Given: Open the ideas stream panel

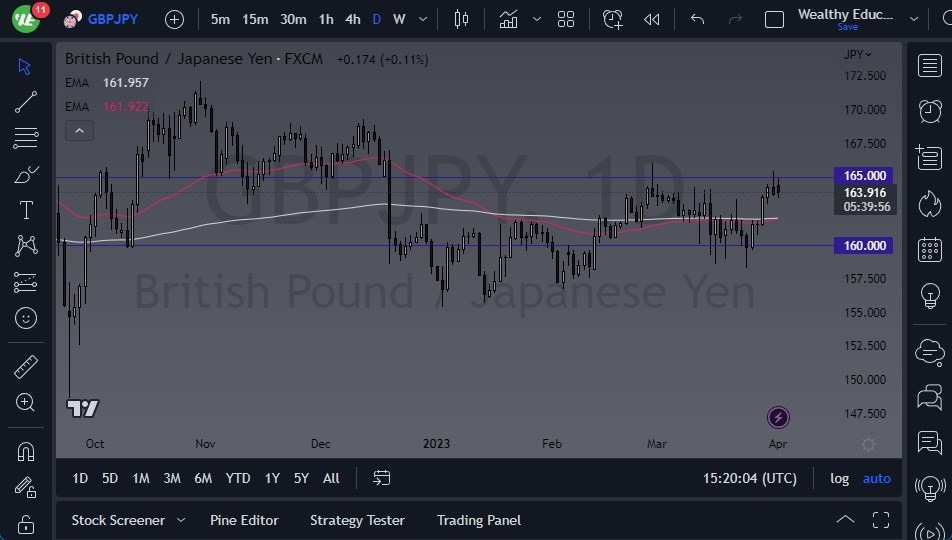Looking at the screenshot, I should click(x=930, y=443).
